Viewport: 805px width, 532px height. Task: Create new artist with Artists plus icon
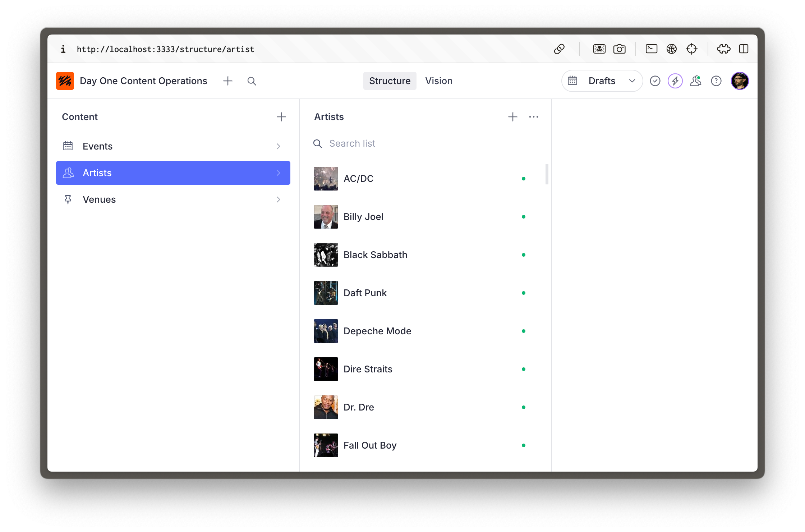[513, 117]
